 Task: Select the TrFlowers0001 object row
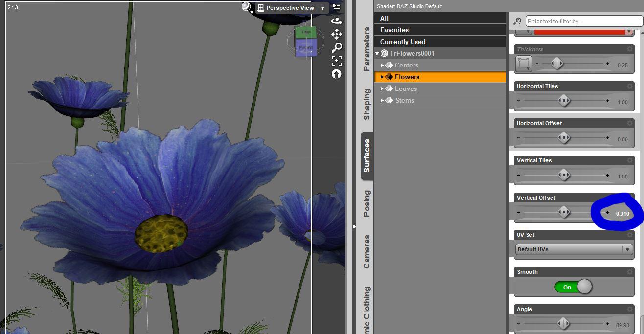tap(440, 53)
